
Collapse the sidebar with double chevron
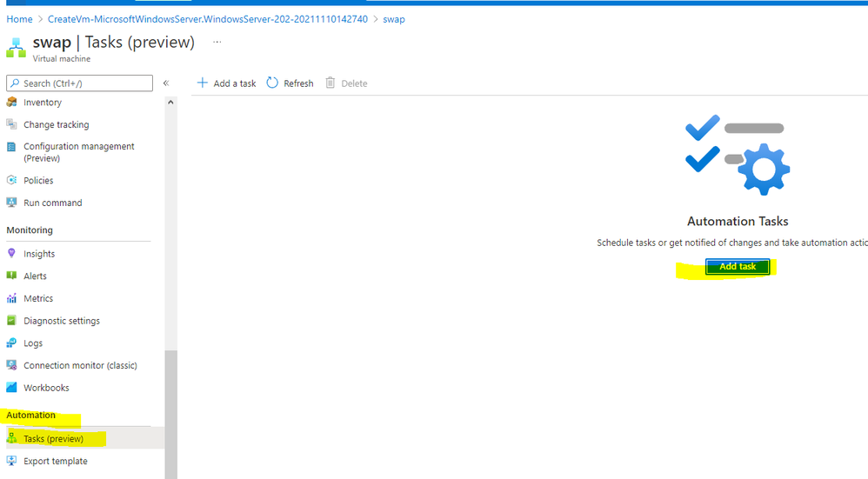coord(166,83)
